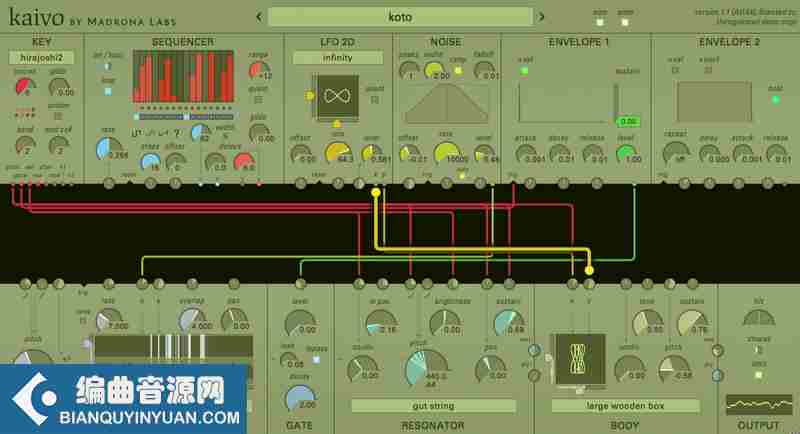Viewport: 800px width, 434px height.
Task: Click the Envelope 2 repeat knob
Action: (675, 153)
